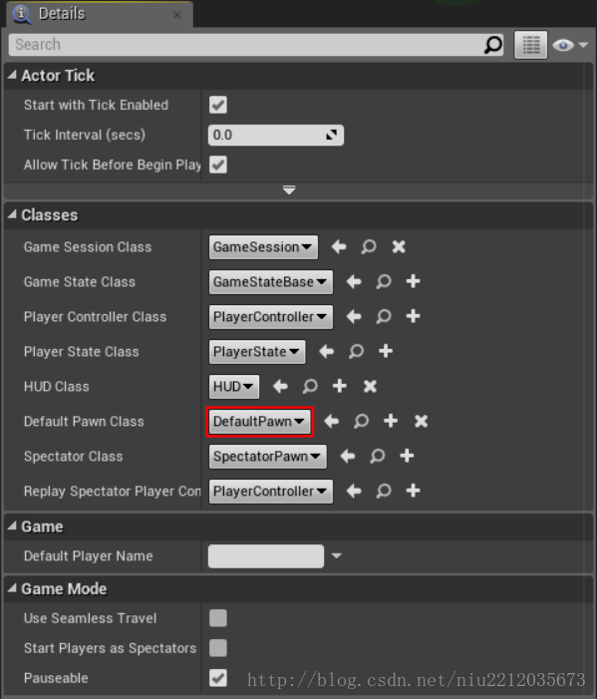This screenshot has height=700, width=597.
Task: Browse to Default Pawn Class asset
Action: point(361,421)
